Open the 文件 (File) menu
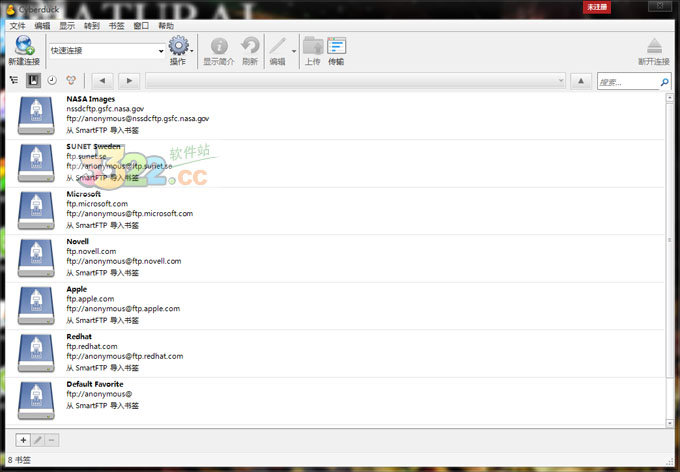This screenshot has height=472, width=680. [x=17, y=26]
